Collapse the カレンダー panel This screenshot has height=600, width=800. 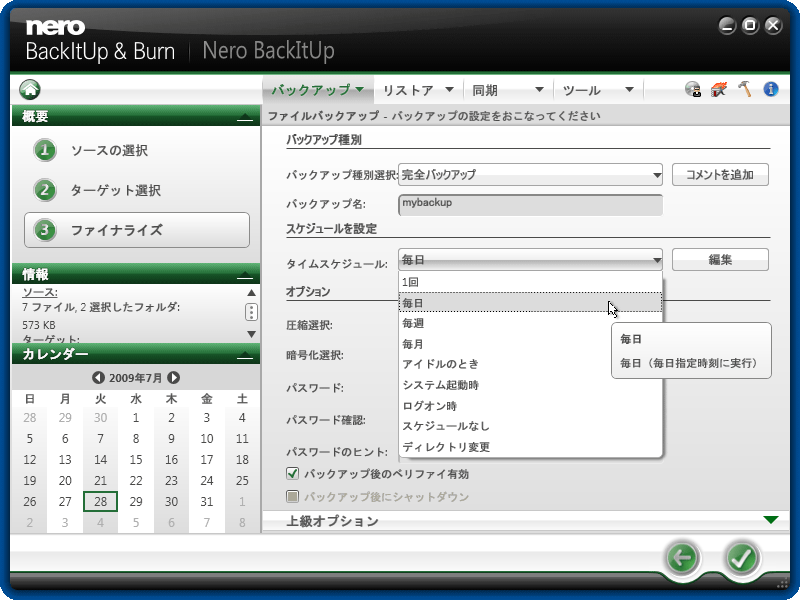coord(245,355)
